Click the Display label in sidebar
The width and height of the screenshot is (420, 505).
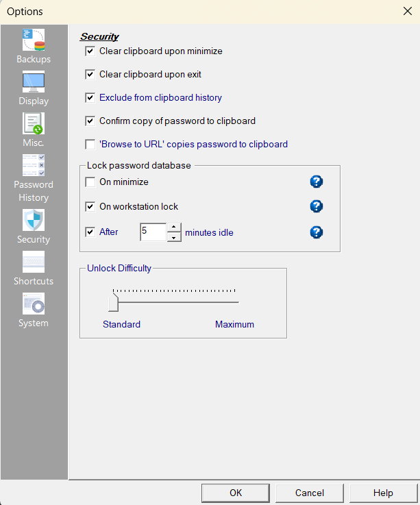(x=34, y=101)
